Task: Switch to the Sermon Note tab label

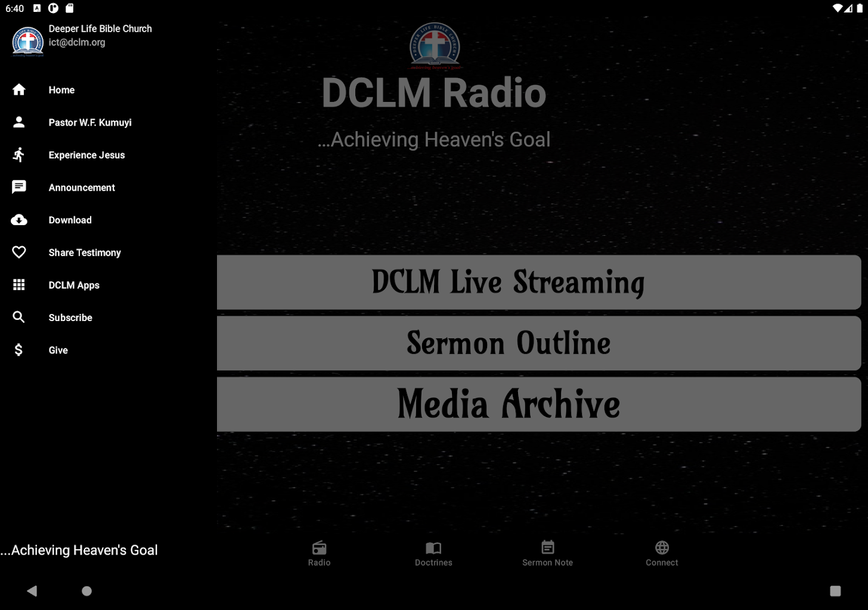Action: (548, 562)
